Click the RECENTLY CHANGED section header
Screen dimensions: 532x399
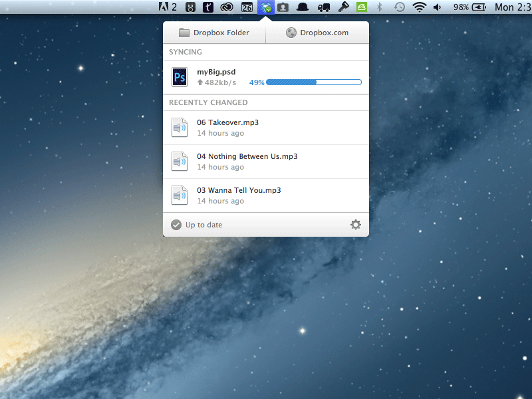[x=208, y=102]
